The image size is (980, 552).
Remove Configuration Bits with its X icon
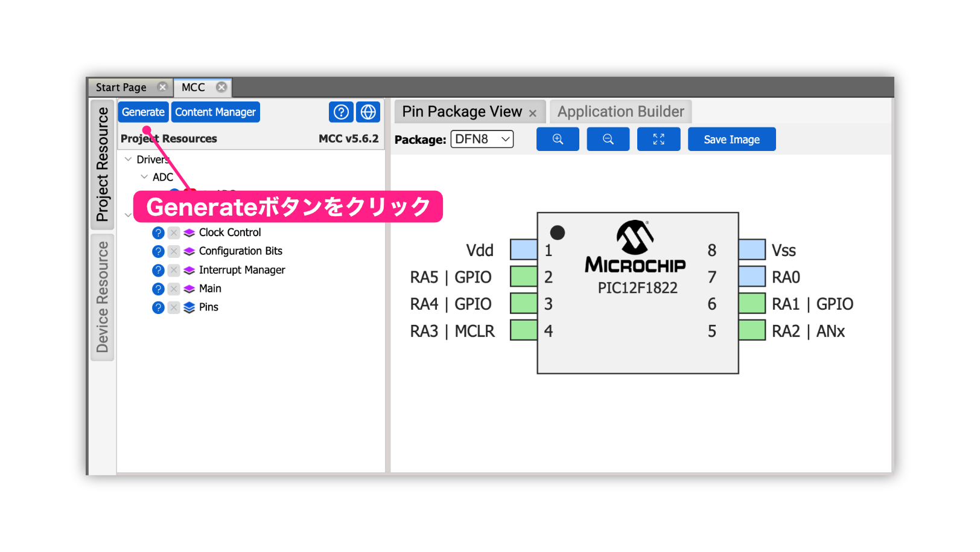[x=174, y=252]
